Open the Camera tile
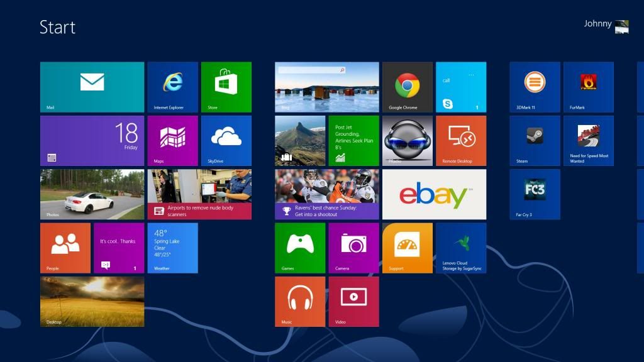This screenshot has height=362, width=644. (353, 248)
